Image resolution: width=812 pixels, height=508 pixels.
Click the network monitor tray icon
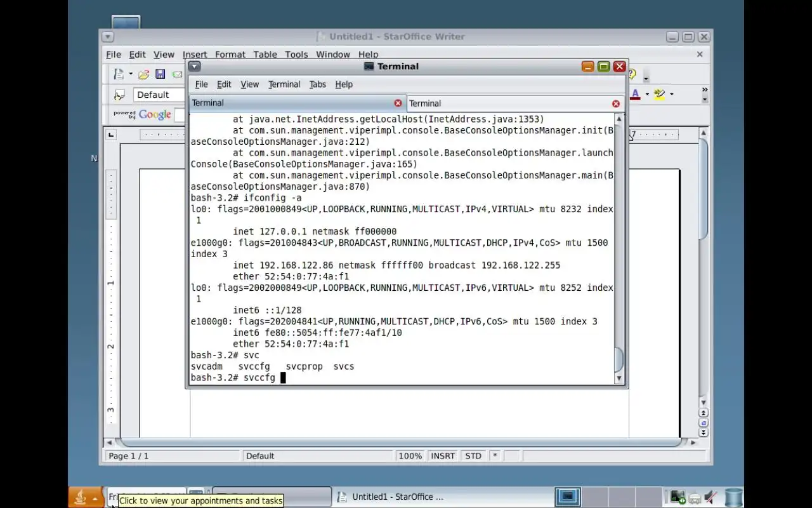tap(678, 497)
